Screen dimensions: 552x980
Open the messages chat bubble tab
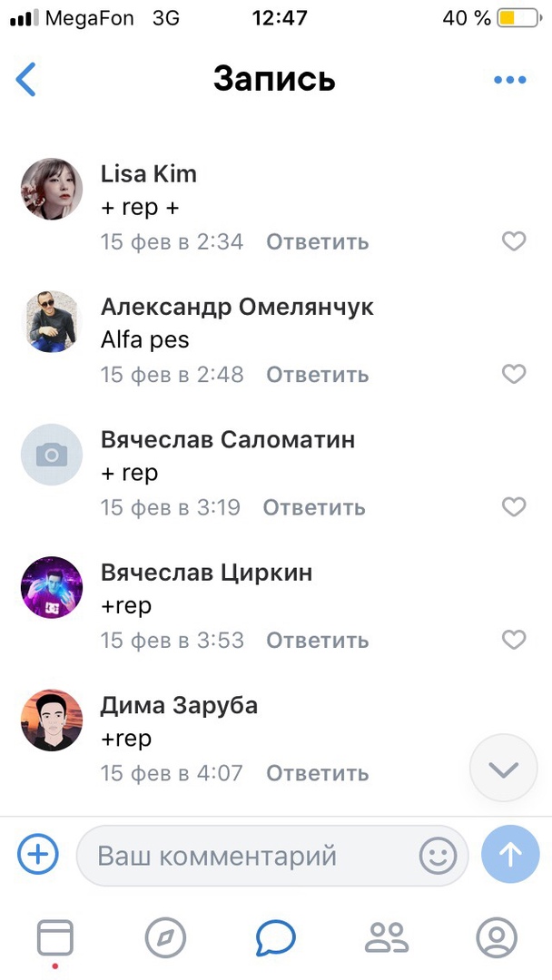tap(276, 937)
